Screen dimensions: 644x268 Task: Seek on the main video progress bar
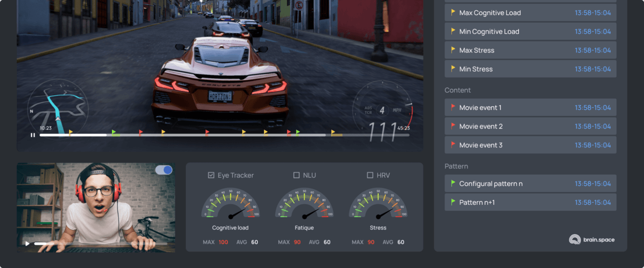point(224,135)
